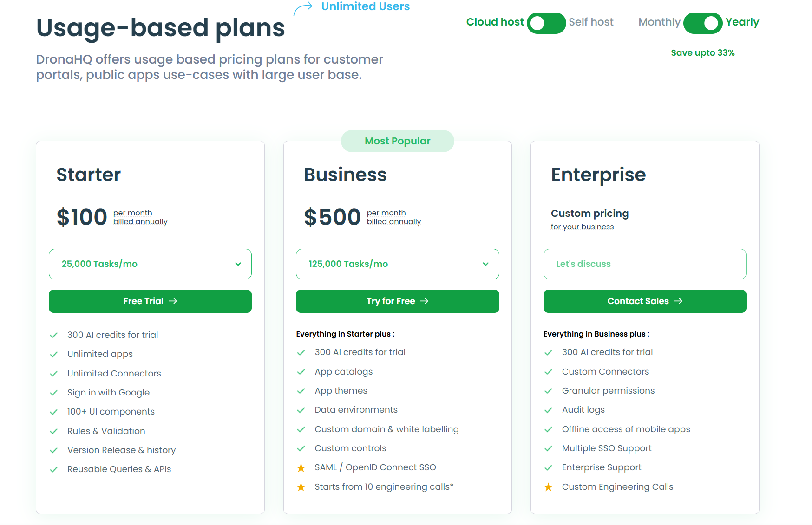
Task: Click the Most Popular badge
Action: [x=398, y=141]
